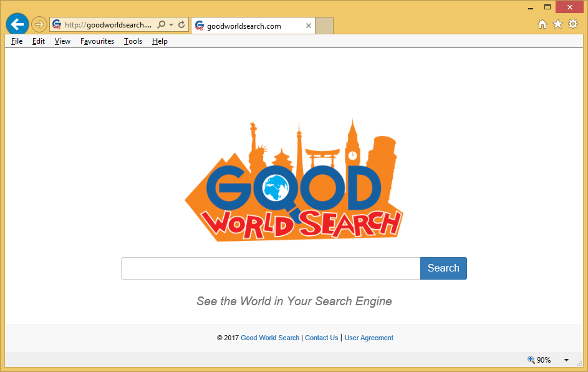Open the User Agreement link
Viewport: 588px width, 372px height.
click(369, 338)
